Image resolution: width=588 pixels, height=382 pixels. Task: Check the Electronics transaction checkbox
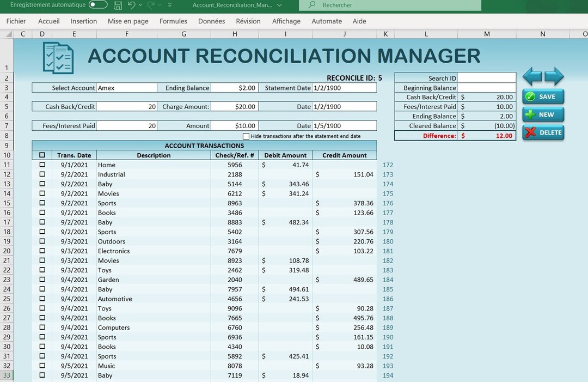click(42, 251)
